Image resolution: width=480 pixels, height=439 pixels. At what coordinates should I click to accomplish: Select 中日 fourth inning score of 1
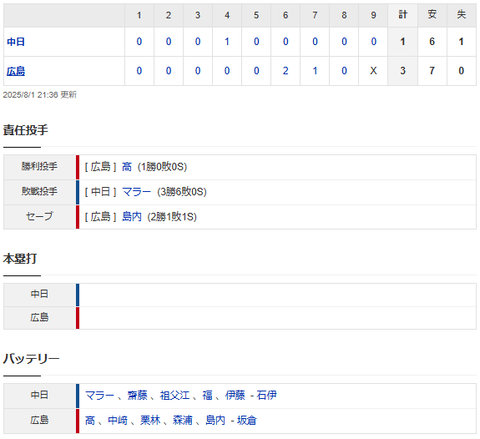coord(227,42)
